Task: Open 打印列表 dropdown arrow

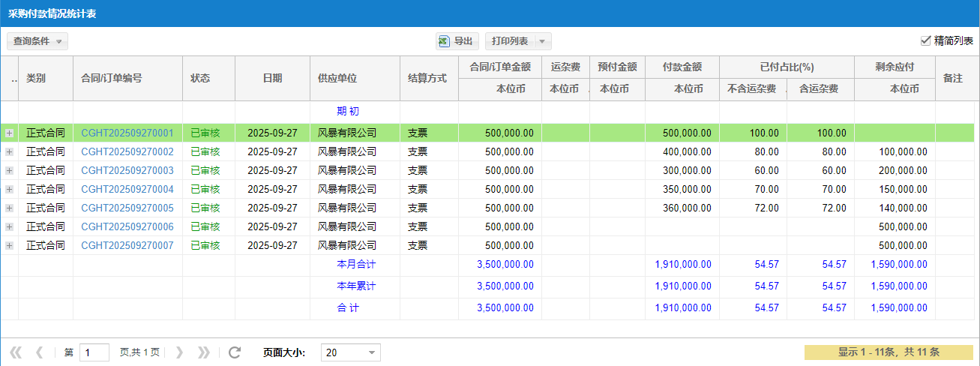Action: click(x=543, y=41)
